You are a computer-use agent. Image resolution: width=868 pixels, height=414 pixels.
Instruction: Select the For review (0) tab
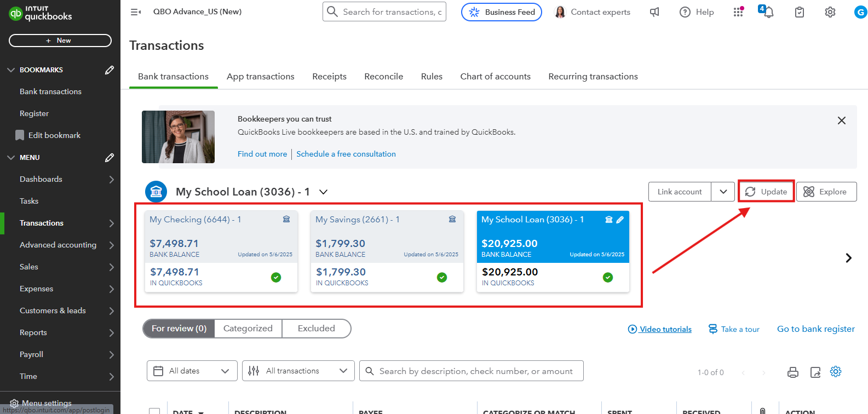(x=179, y=329)
